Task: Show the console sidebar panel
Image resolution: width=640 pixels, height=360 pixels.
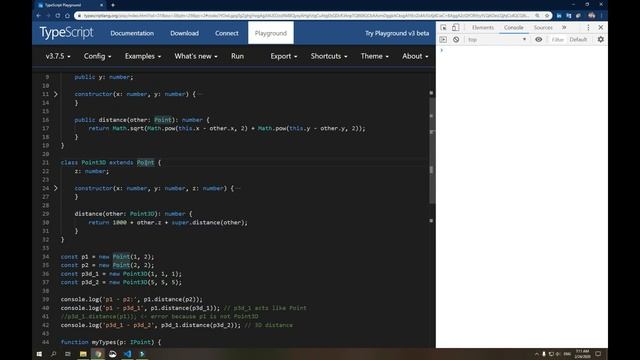Action: click(x=443, y=40)
